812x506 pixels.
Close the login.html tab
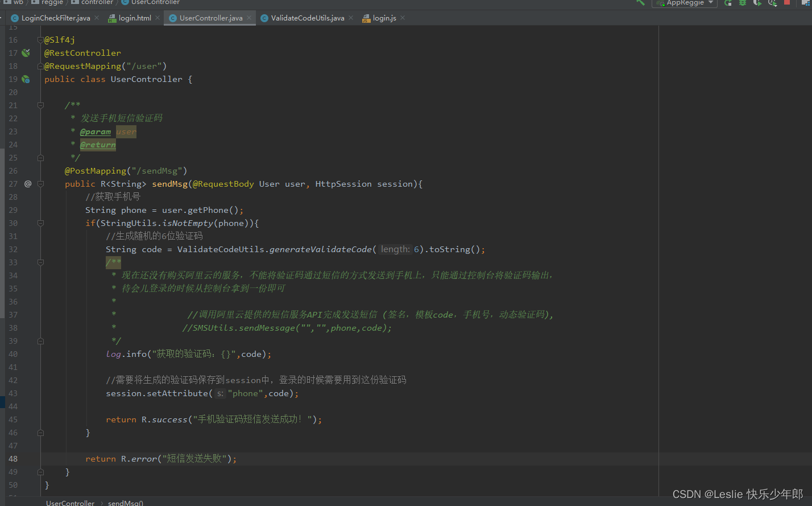coord(158,18)
